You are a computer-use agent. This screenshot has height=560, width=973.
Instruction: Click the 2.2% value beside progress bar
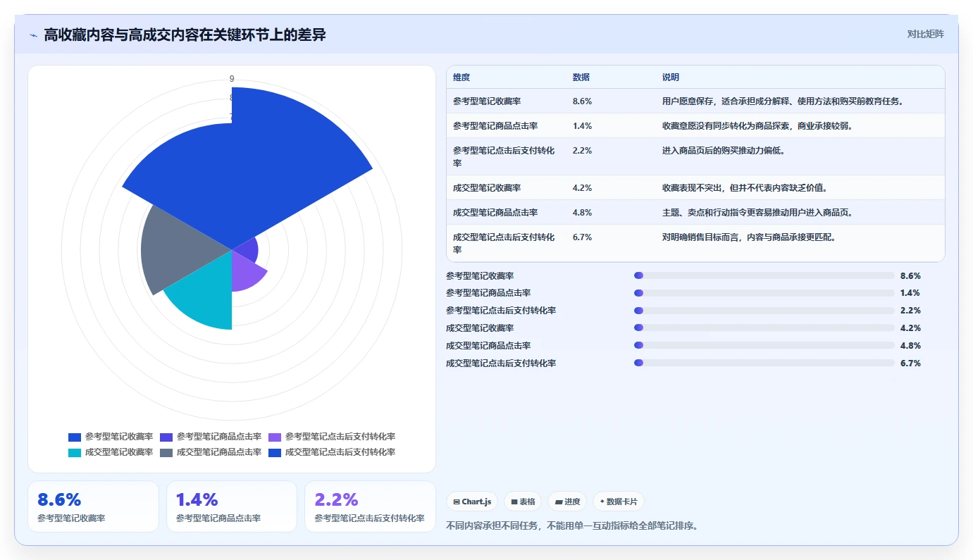click(x=910, y=311)
